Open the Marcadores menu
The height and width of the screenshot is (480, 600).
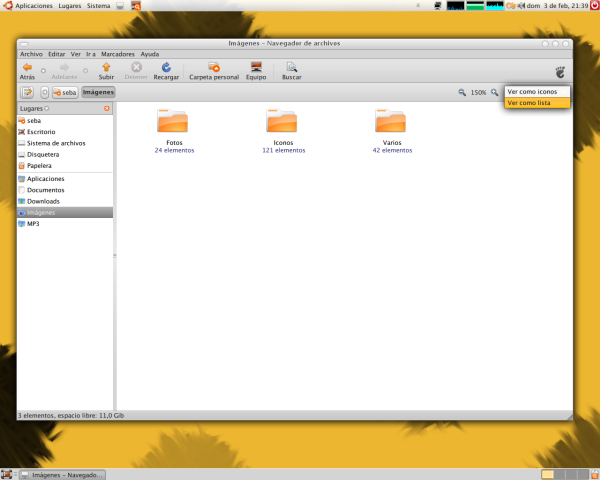coord(118,53)
